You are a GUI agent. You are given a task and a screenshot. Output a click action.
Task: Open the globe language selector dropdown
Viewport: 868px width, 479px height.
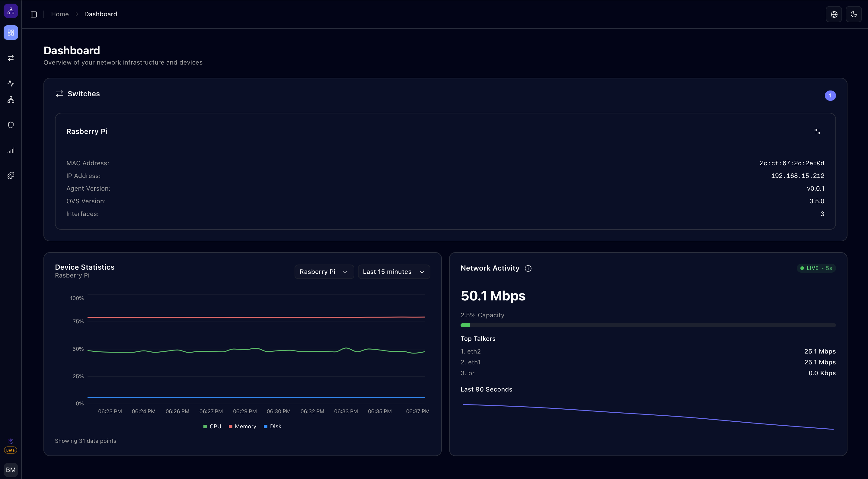tap(834, 14)
